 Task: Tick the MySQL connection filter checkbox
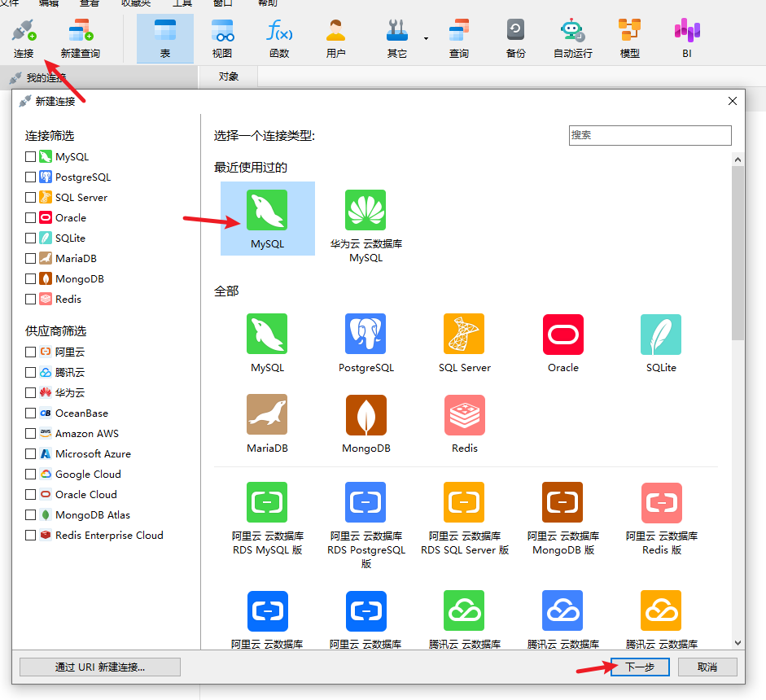[30, 156]
